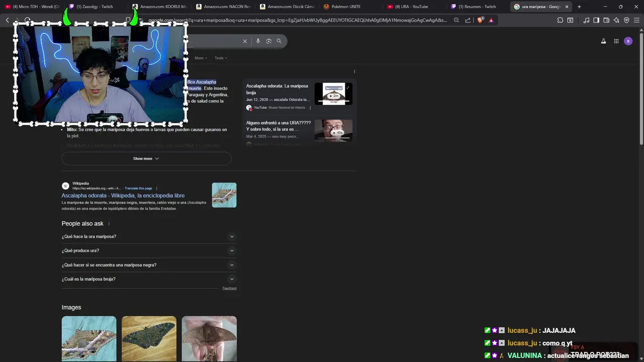The height and width of the screenshot is (362, 644).
Task: Switch to URA - YouTube tab
Action: (416, 7)
